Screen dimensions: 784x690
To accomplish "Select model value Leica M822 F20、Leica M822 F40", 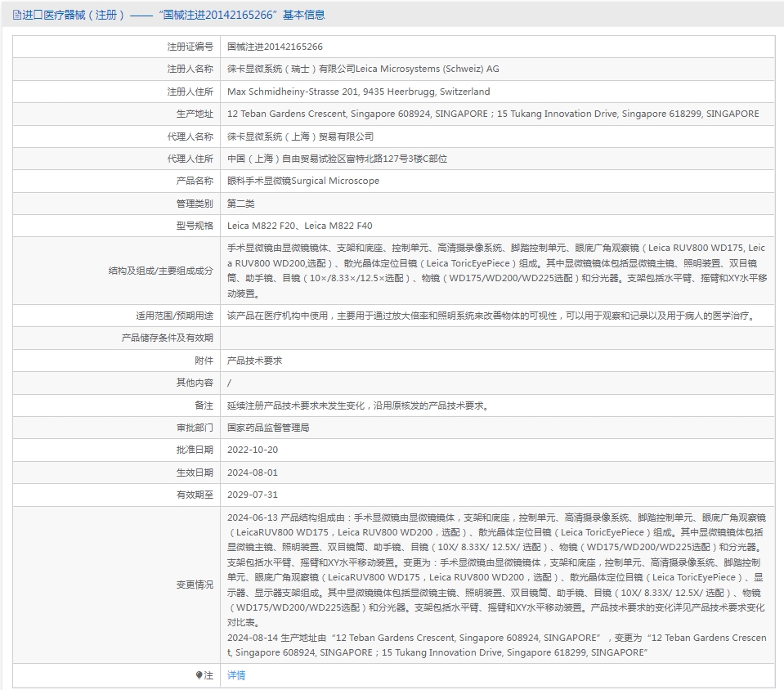I will tap(299, 226).
